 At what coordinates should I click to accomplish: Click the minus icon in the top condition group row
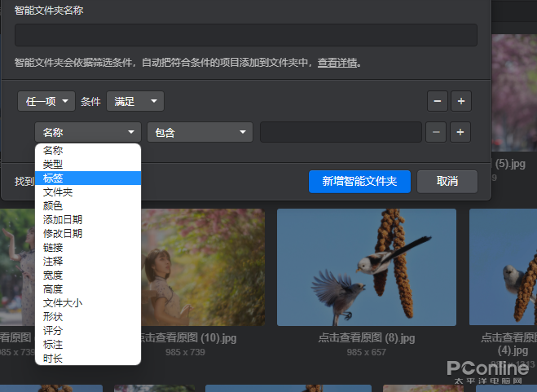point(438,101)
